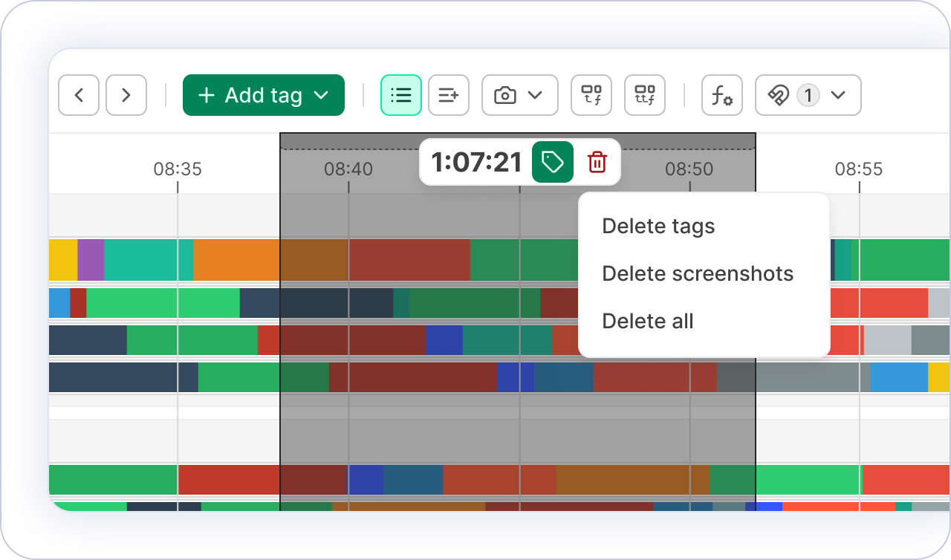The image size is (951, 560).
Task: Click the 08:35 timeline marker
Action: pos(178,169)
